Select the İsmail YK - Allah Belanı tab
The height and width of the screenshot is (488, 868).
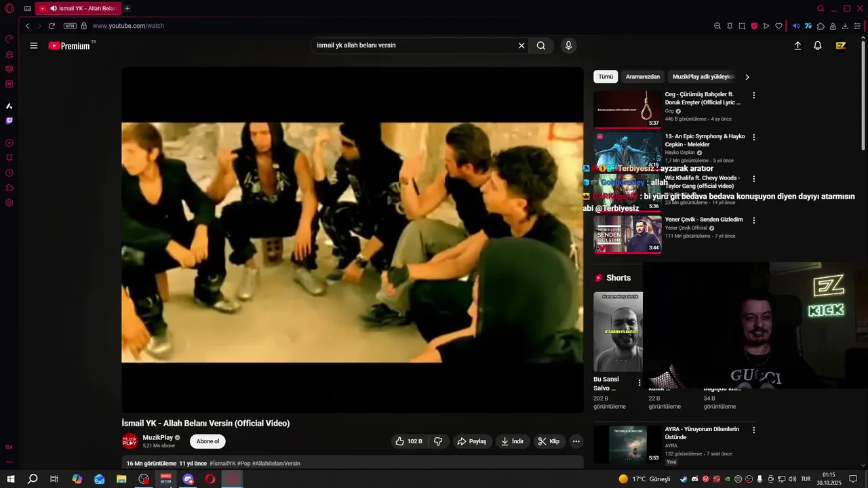point(78,8)
